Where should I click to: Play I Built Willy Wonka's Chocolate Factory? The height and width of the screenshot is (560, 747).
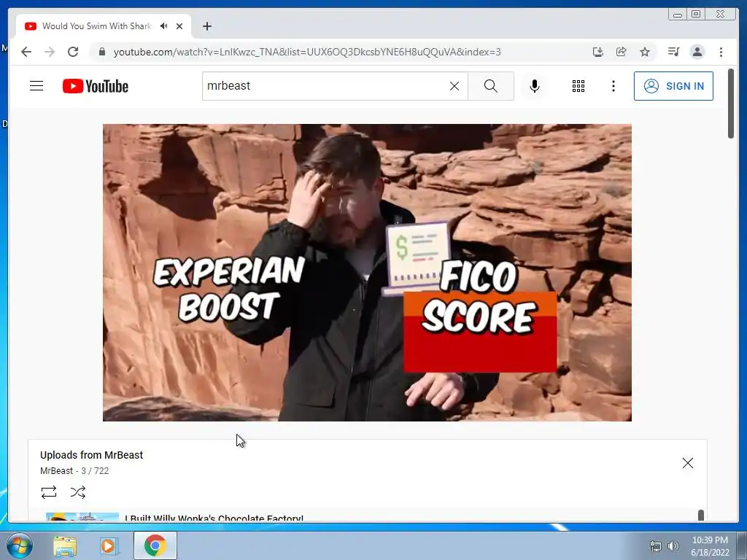(x=214, y=518)
